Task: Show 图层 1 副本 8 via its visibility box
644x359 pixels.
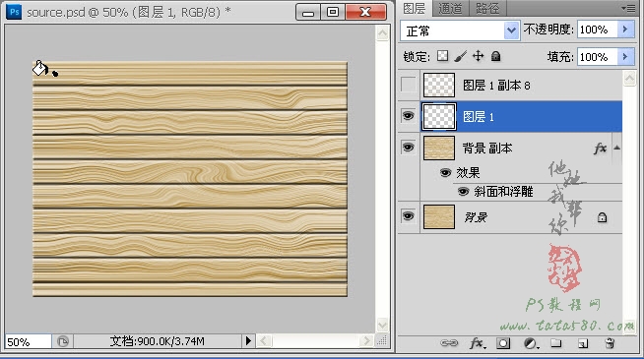Action: click(408, 85)
